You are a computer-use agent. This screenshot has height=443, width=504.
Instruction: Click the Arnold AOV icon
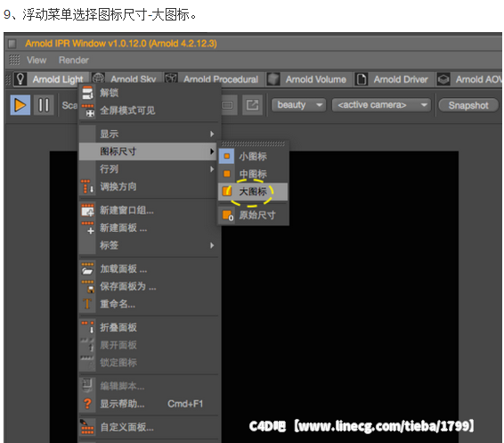(x=443, y=79)
